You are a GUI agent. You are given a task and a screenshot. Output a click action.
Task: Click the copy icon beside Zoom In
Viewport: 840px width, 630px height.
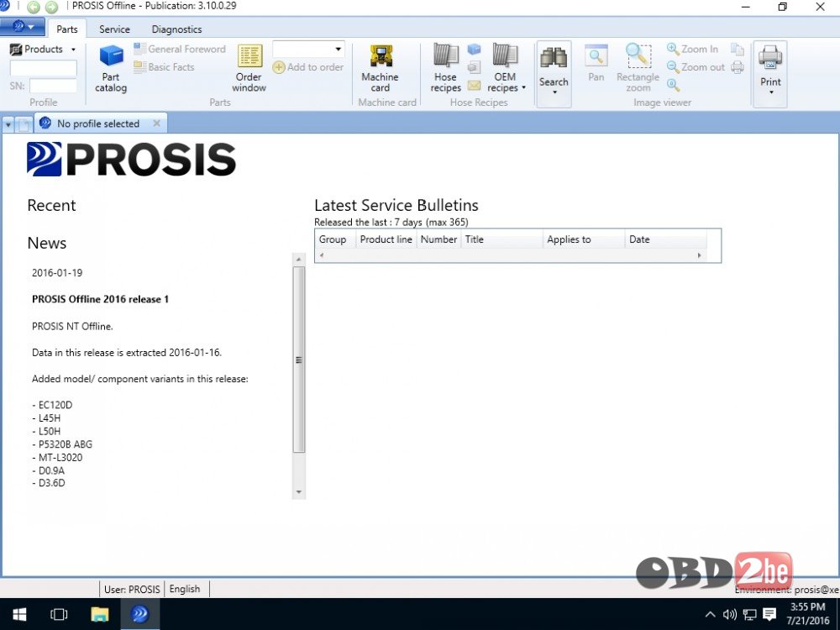point(738,50)
